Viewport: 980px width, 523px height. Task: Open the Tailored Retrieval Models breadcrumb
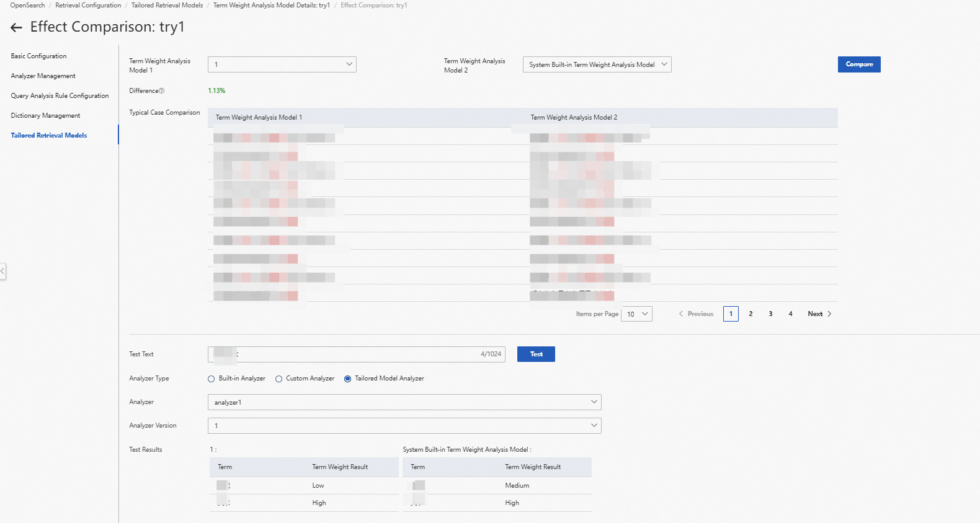click(x=167, y=5)
